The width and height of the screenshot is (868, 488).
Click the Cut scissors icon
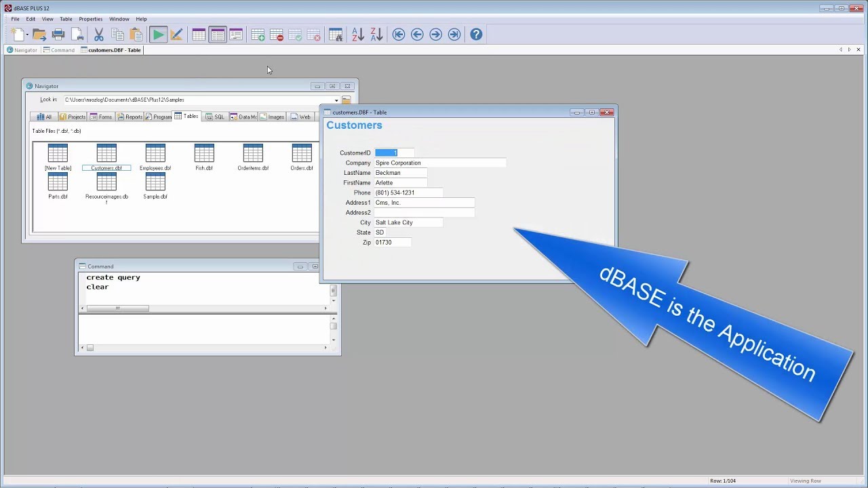pyautogui.click(x=99, y=35)
